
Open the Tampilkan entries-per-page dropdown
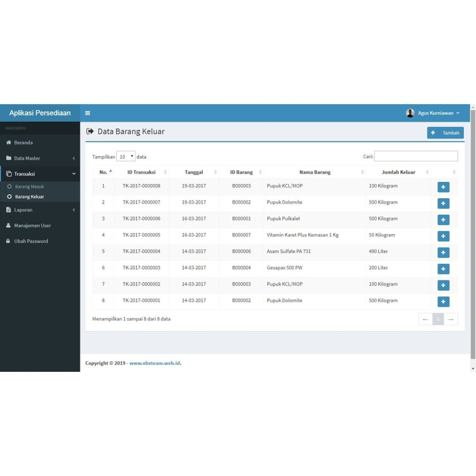(x=126, y=157)
